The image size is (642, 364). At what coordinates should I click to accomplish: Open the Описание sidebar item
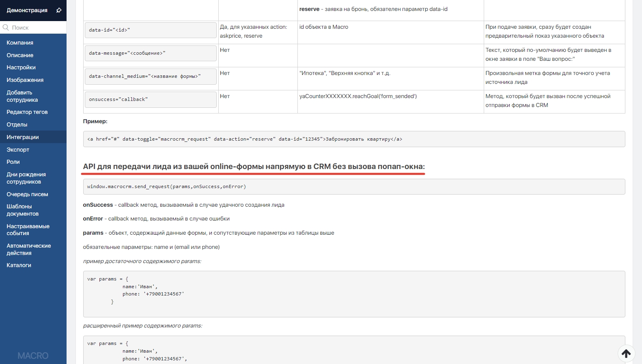pos(20,55)
